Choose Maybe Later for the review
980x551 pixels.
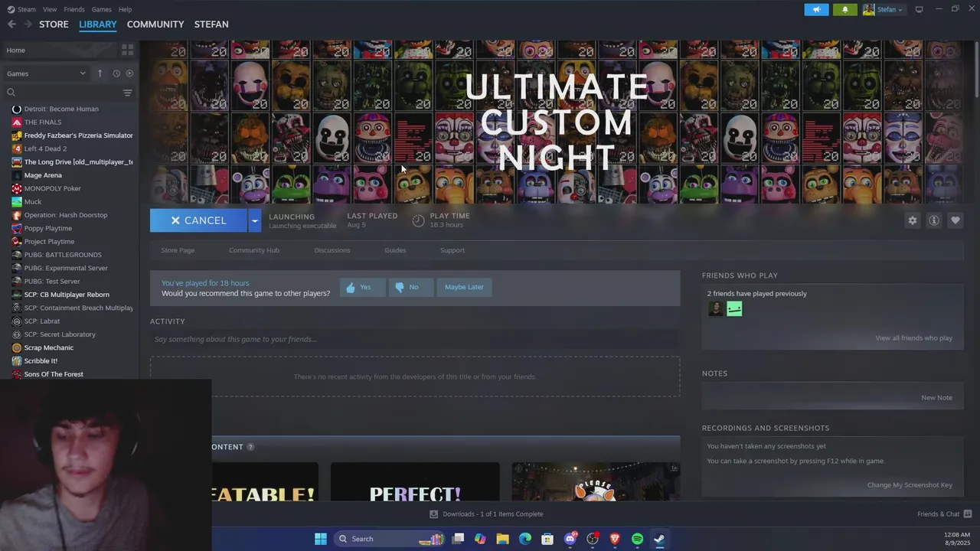(464, 287)
